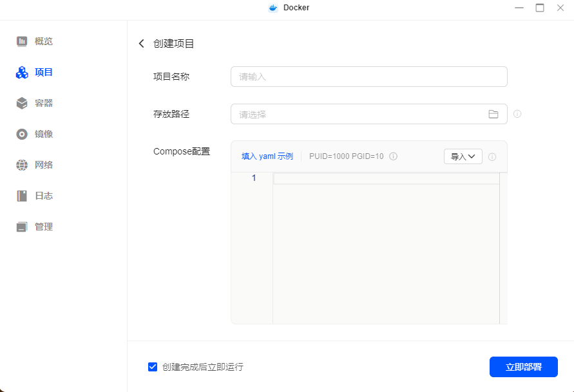Viewport: 574px width, 392px height.
Task: Click info icon next to PUID=1000 PGID=10
Action: [394, 156]
